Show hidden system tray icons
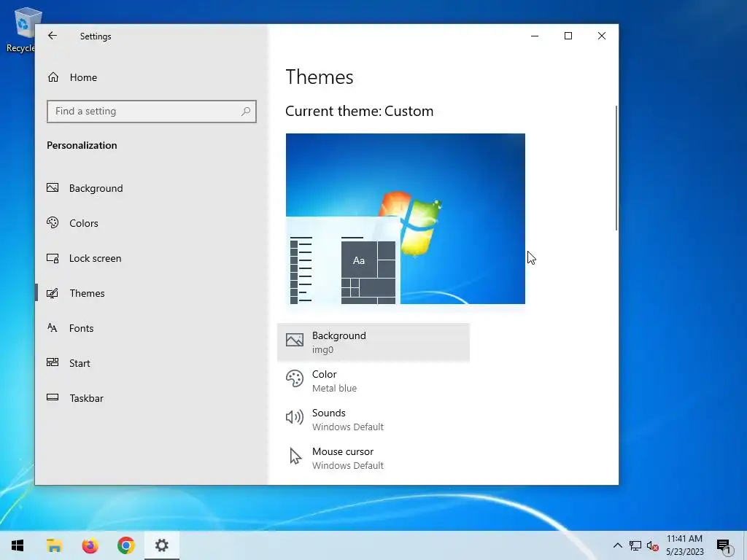The image size is (747, 560). (x=617, y=545)
